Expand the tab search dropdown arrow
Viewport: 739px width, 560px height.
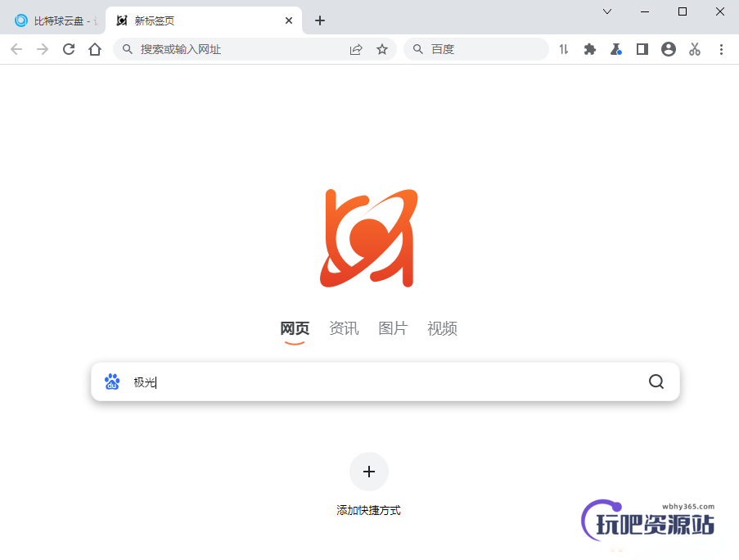pyautogui.click(x=607, y=11)
